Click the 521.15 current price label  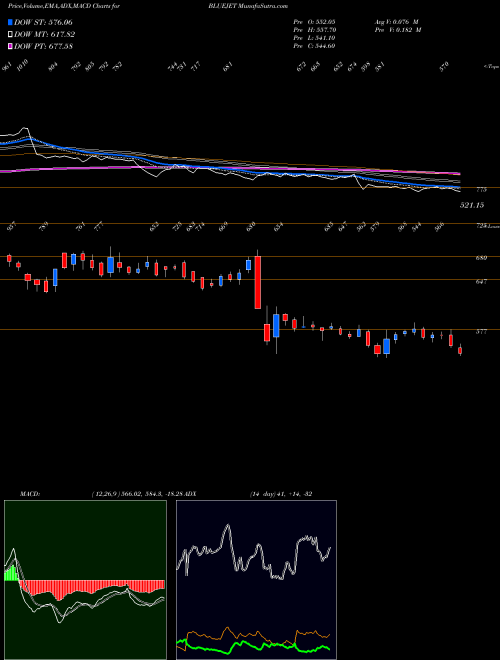click(x=472, y=205)
